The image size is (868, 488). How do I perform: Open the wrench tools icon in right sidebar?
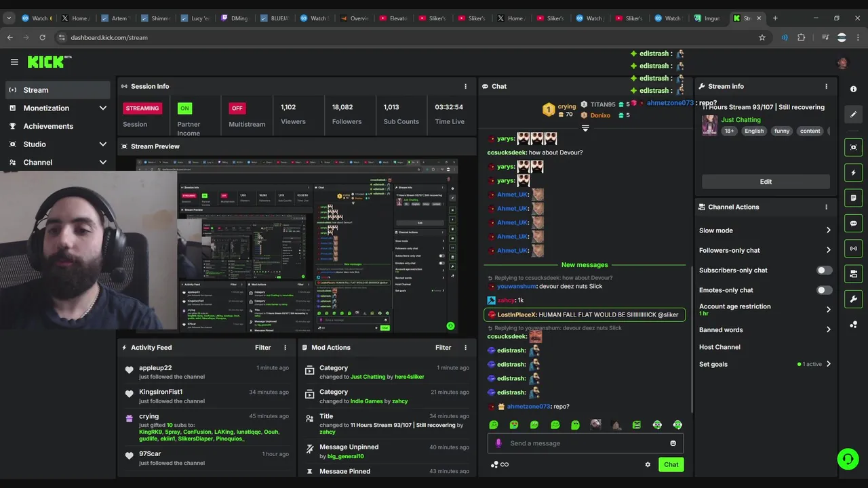853,299
